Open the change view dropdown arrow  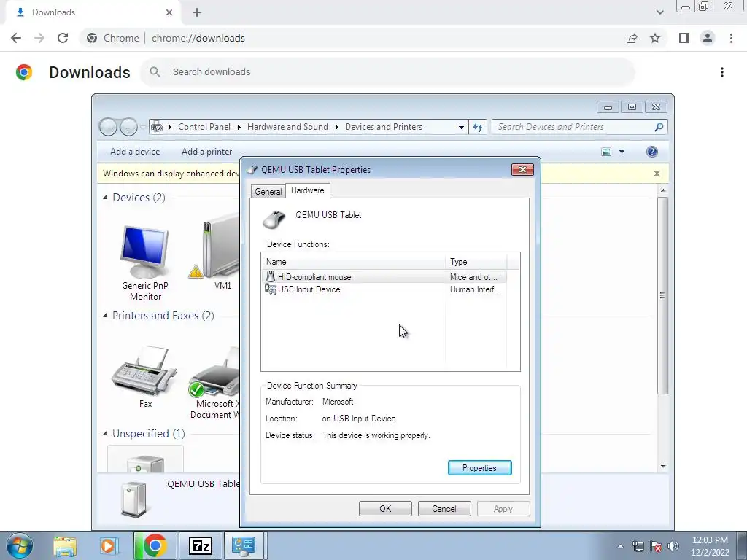(622, 152)
